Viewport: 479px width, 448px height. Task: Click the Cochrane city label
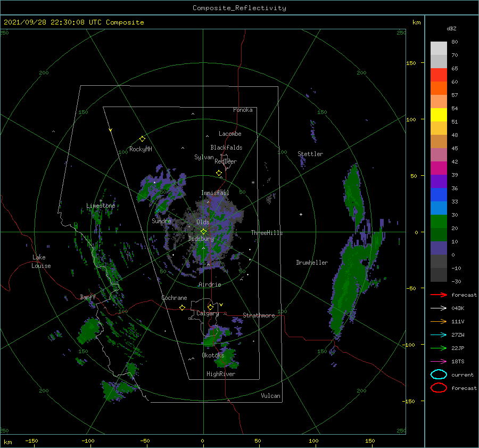coord(174,298)
